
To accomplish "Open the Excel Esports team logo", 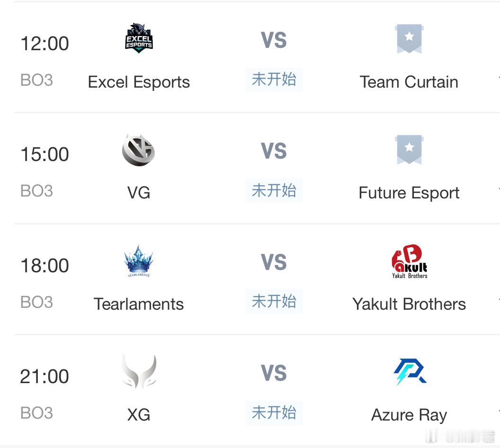I will 139,38.
